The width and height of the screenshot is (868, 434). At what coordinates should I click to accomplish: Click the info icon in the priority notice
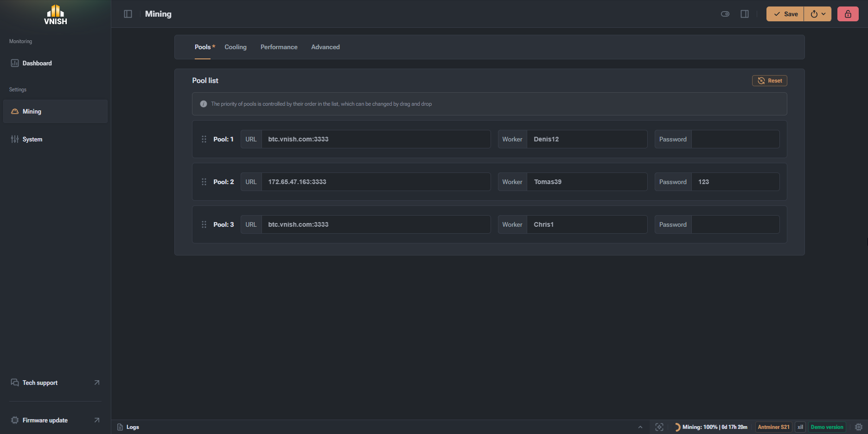(x=203, y=104)
